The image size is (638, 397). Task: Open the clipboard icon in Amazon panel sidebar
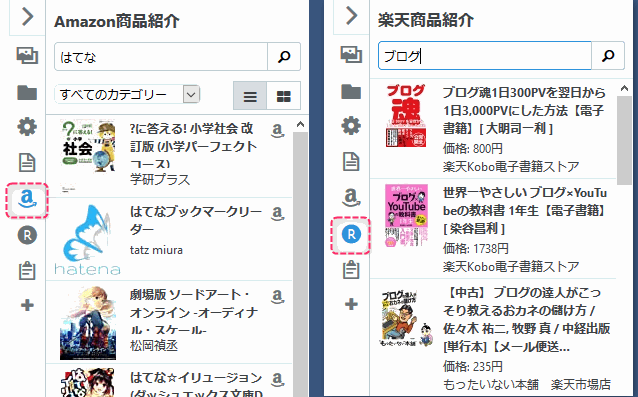[27, 270]
